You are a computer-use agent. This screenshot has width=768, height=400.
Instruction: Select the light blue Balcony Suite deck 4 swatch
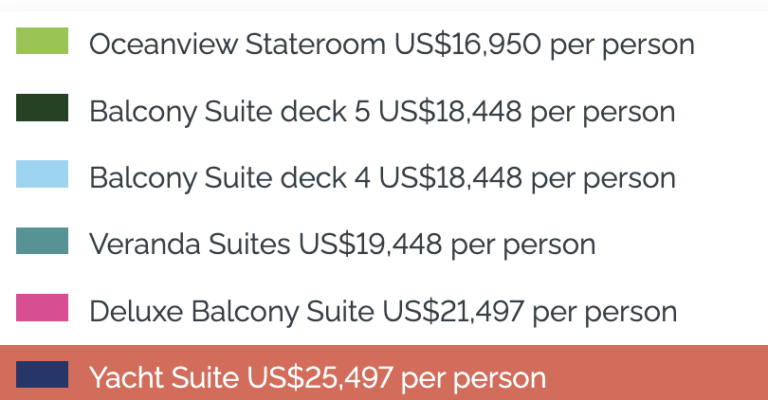42,174
